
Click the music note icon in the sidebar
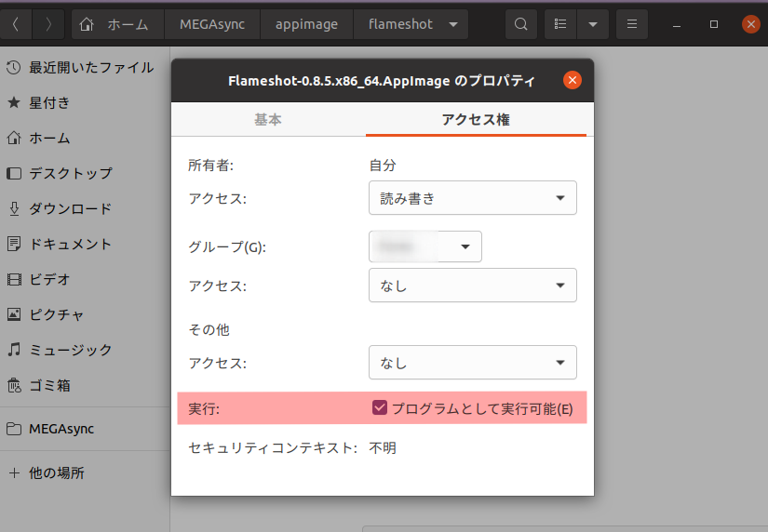click(14, 350)
